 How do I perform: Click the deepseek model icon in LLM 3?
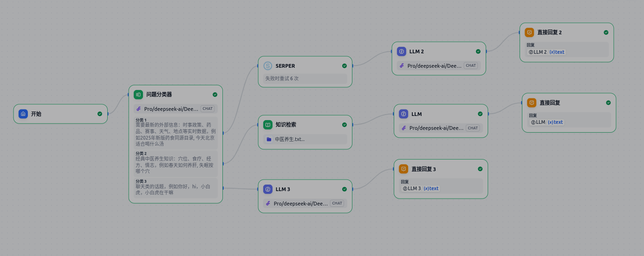268,204
